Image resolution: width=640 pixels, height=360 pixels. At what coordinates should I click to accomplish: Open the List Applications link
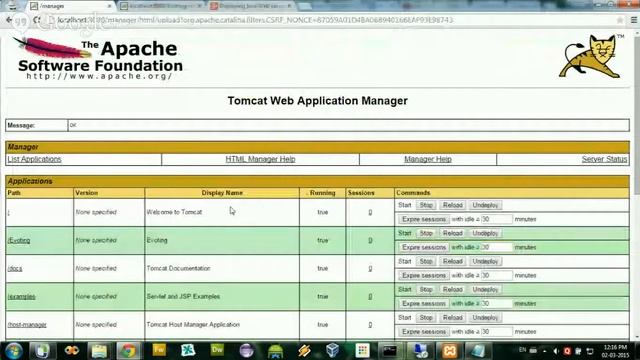point(34,159)
